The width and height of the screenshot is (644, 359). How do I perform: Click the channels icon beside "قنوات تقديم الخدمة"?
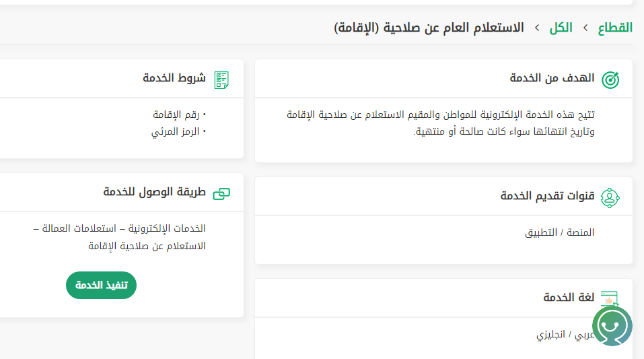pos(610,197)
